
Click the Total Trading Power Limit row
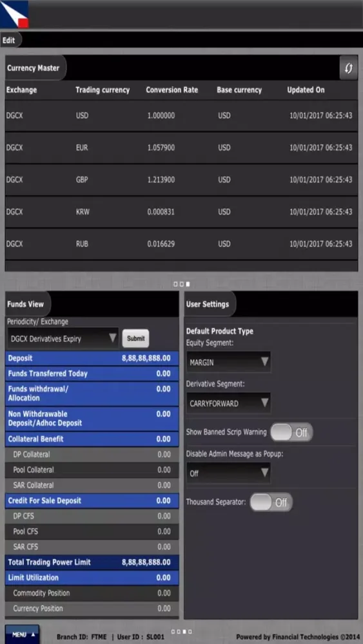(92, 562)
